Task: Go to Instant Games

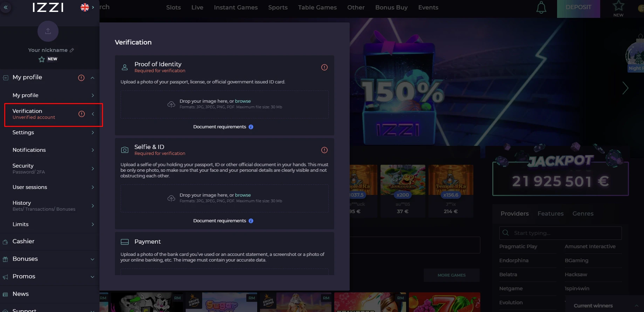Action: [x=236, y=7]
